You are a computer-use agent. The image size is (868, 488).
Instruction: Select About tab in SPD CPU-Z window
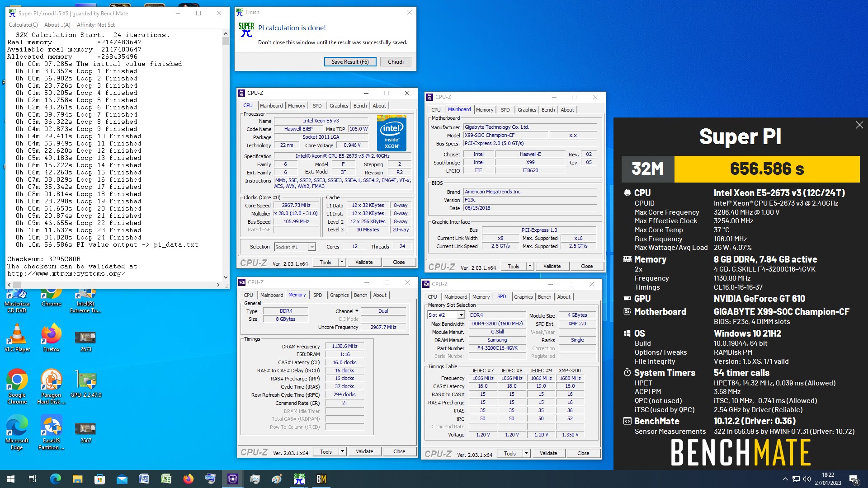[563, 297]
